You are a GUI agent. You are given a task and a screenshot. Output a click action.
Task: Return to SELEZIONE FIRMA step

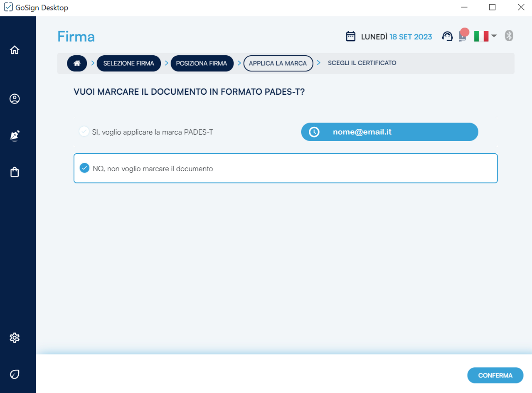(x=129, y=63)
